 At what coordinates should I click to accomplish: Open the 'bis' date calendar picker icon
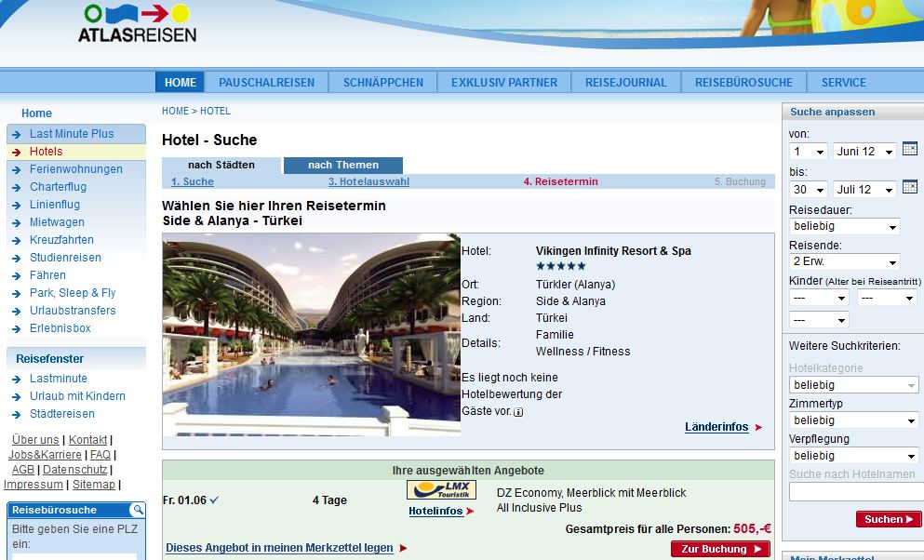point(909,189)
